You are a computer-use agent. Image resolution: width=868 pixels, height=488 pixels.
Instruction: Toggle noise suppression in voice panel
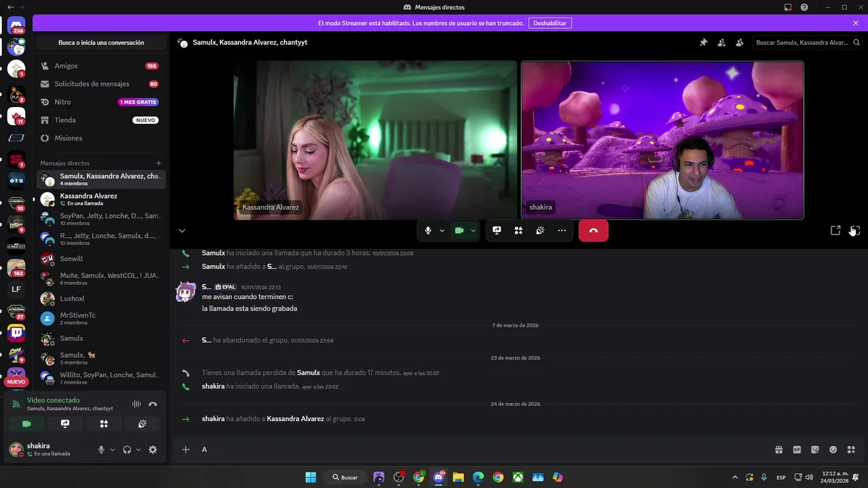click(136, 404)
